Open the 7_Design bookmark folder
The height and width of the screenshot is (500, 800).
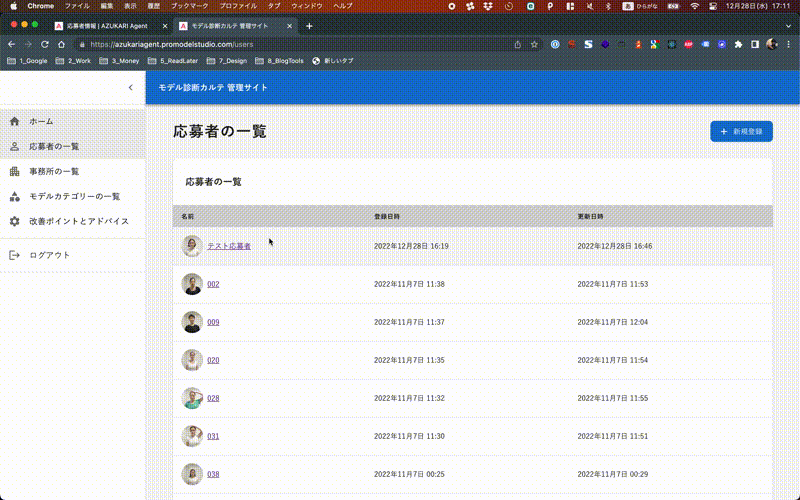(228, 61)
